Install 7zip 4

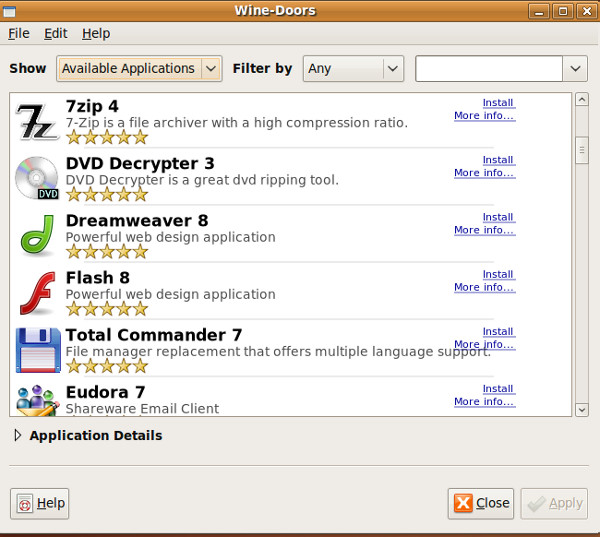click(498, 103)
